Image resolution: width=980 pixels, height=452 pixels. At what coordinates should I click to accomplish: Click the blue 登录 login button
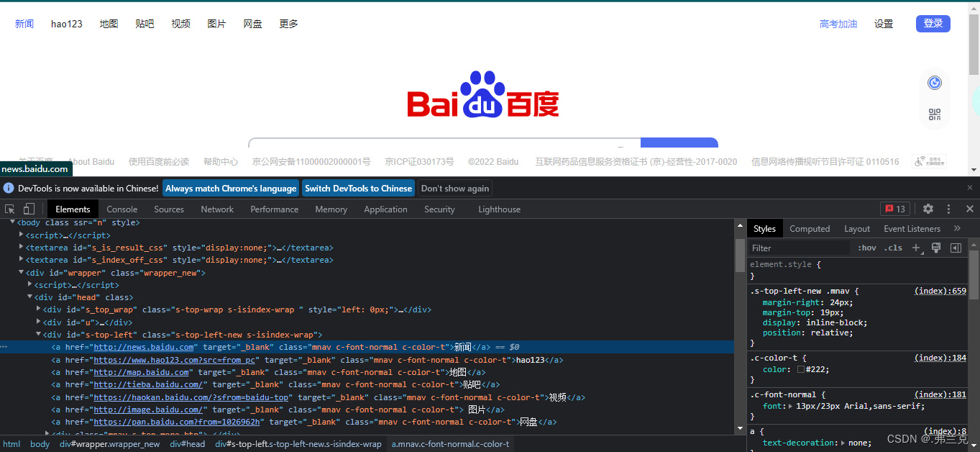933,24
